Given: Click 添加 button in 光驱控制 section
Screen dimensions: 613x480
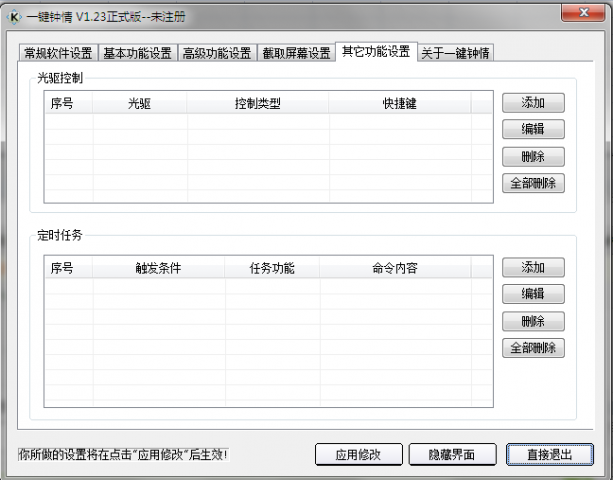Looking at the screenshot, I should 533,103.
